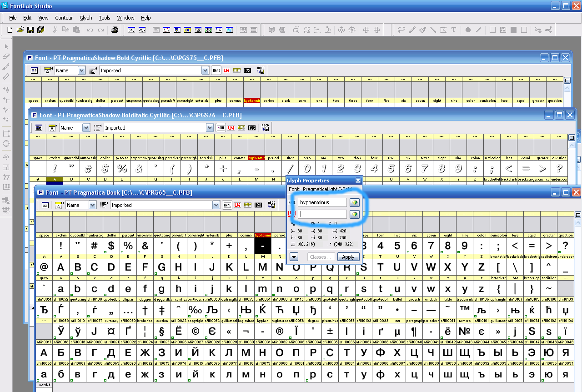
Task: Click the Print icon in toolbar
Action: pos(115,30)
